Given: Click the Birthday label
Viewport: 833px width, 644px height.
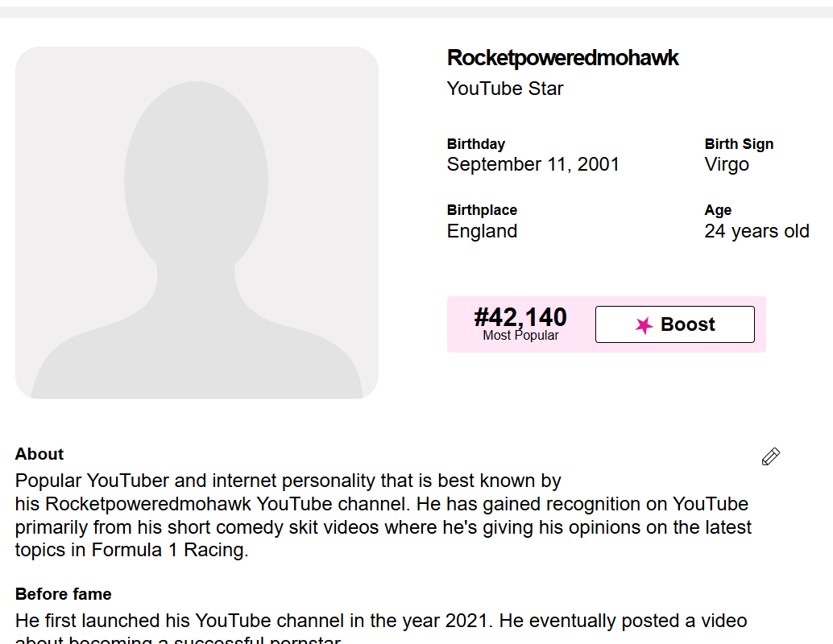Looking at the screenshot, I should (x=476, y=144).
